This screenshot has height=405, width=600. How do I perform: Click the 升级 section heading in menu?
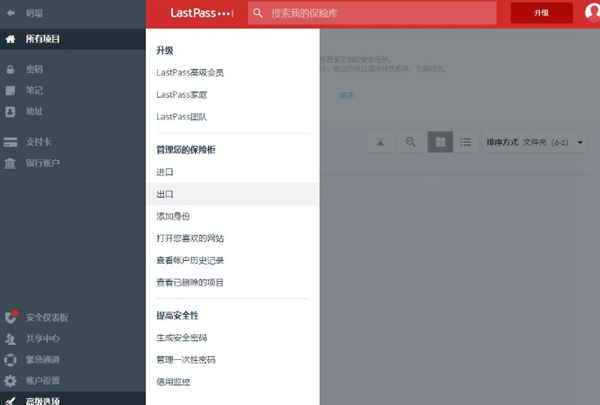pos(165,51)
